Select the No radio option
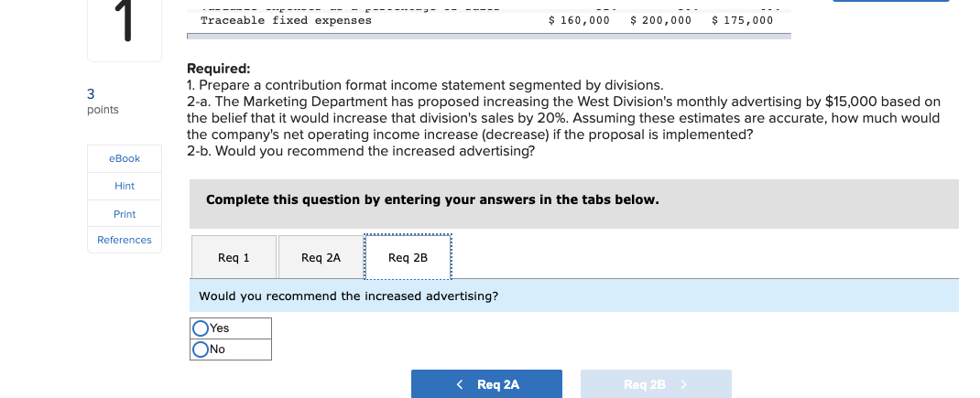 point(201,350)
